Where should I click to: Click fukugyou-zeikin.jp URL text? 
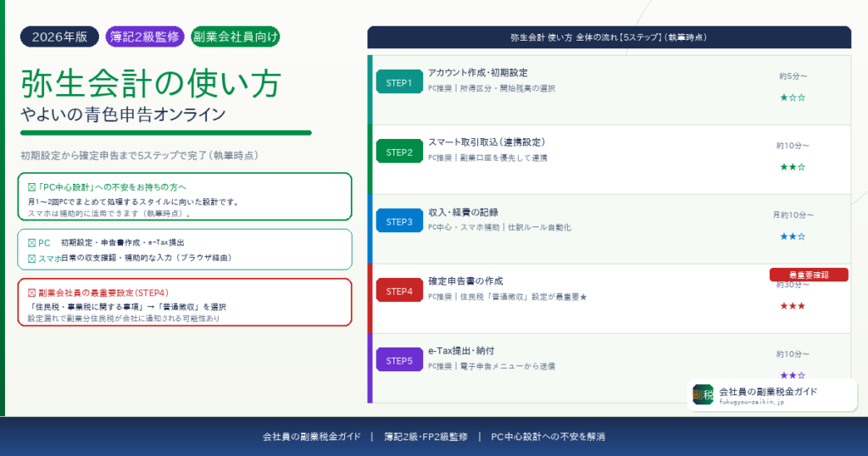click(751, 403)
